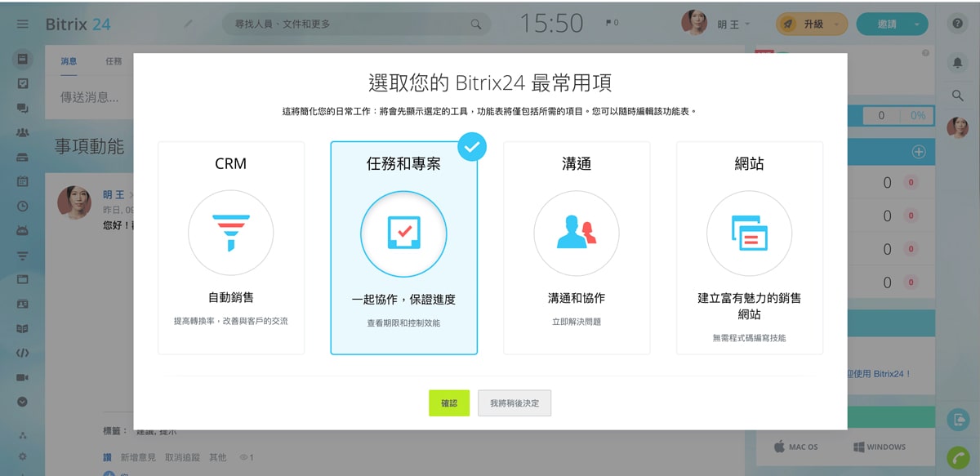
Task: Open the hamburger menu beside the Bitrix 24 logo
Action: (x=23, y=24)
